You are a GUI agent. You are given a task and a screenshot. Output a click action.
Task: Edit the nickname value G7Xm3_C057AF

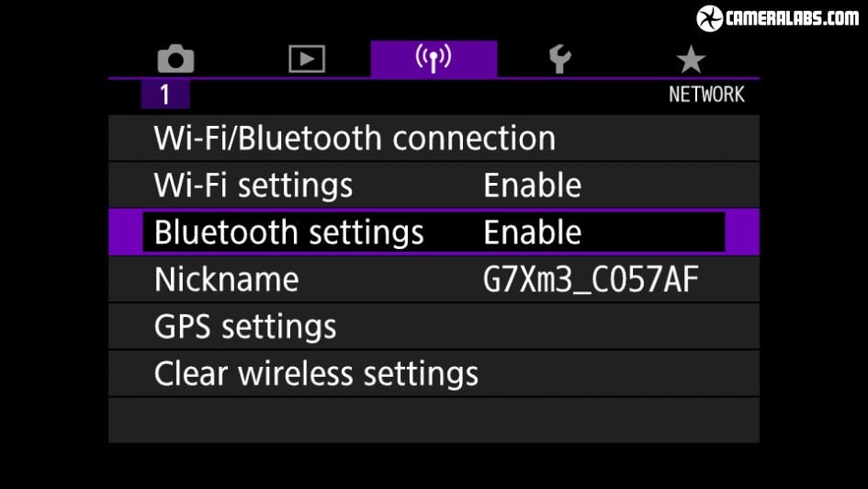pyautogui.click(x=591, y=279)
